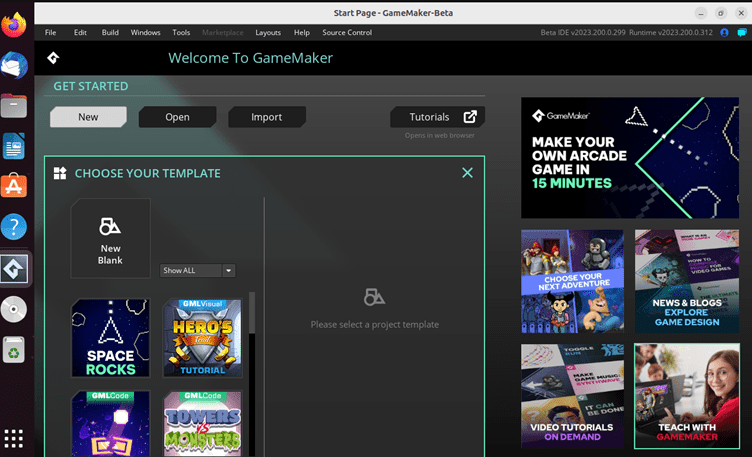The width and height of the screenshot is (752, 457).
Task: Click the template grid icon beside Choose Your Template
Action: click(60, 173)
